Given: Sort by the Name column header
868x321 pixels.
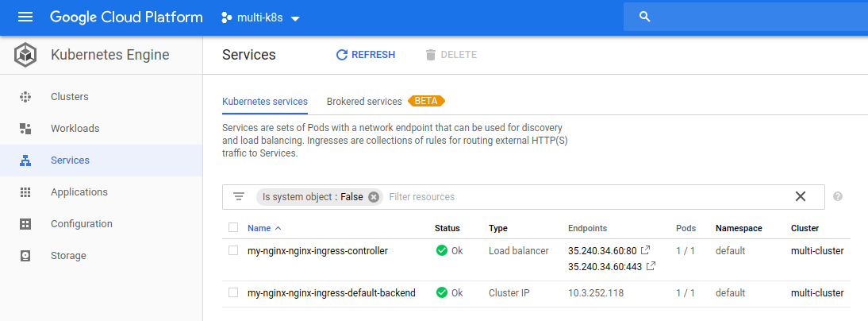Looking at the screenshot, I should 264,228.
